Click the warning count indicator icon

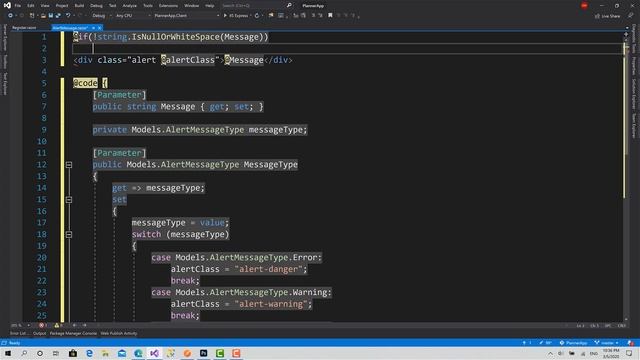click(x=57, y=325)
